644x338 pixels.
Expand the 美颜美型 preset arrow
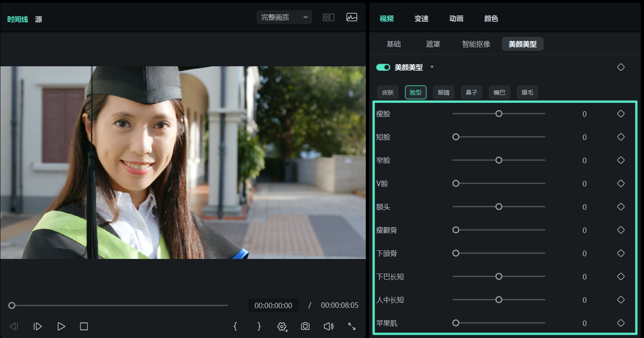point(432,67)
